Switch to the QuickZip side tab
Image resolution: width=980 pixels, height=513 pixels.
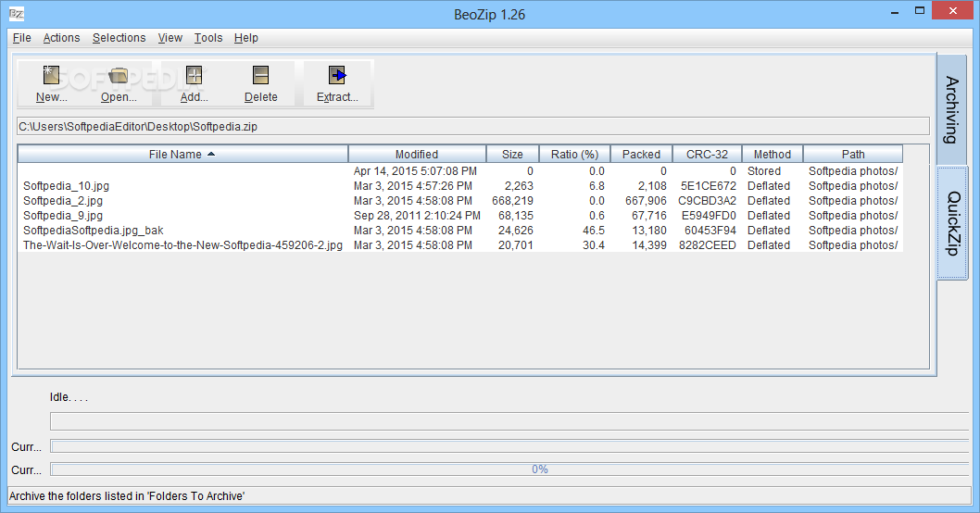(952, 223)
